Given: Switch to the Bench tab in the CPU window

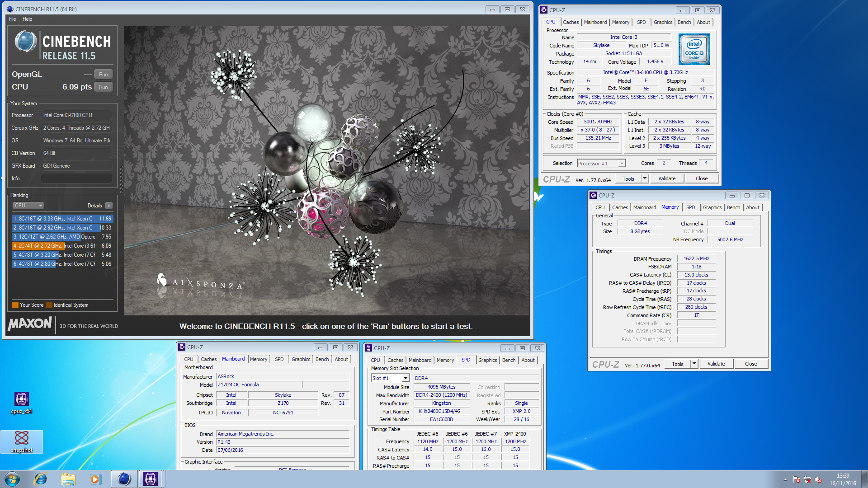Looking at the screenshot, I should [684, 22].
